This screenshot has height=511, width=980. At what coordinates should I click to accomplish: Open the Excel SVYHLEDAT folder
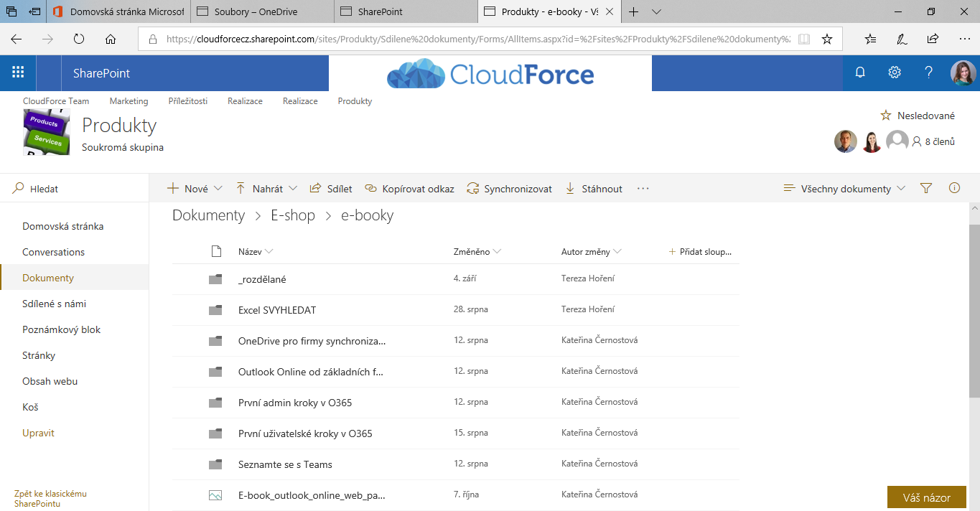[x=277, y=310]
